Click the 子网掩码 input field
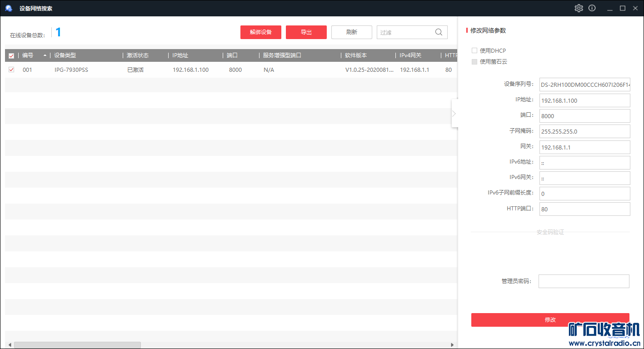 point(585,131)
